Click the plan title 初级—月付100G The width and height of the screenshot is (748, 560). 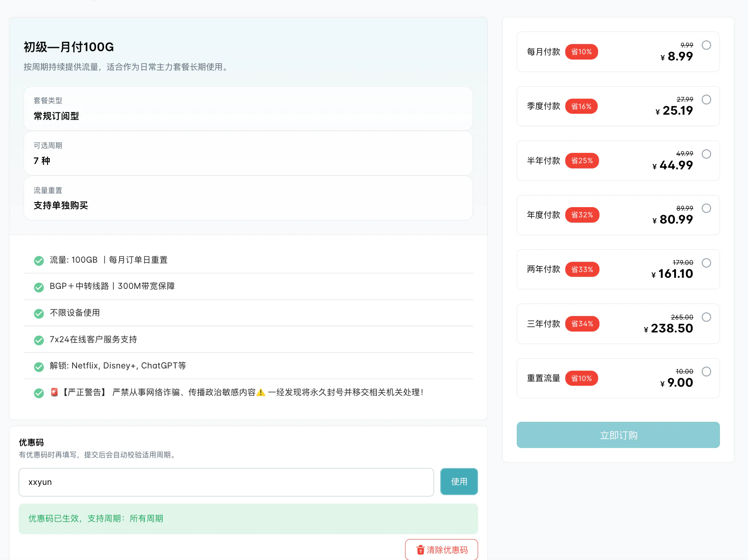[x=68, y=47]
